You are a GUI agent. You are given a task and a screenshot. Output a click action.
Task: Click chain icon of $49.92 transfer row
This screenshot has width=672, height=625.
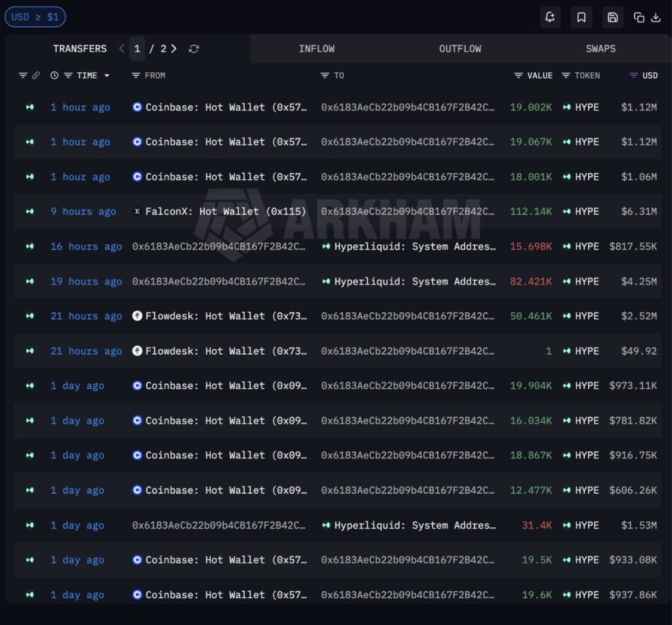[30, 351]
